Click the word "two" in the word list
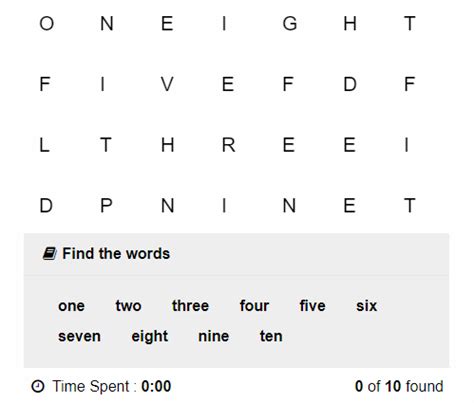 click(x=128, y=306)
